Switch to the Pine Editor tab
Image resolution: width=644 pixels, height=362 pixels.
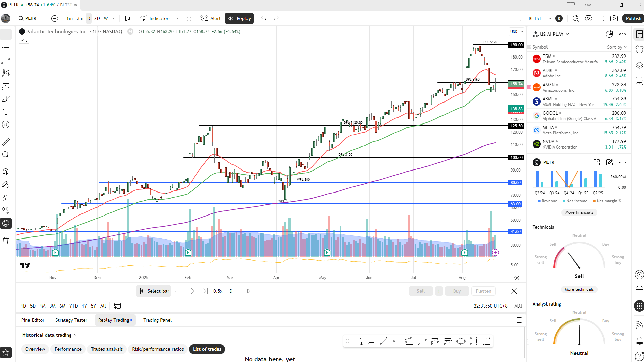33,320
